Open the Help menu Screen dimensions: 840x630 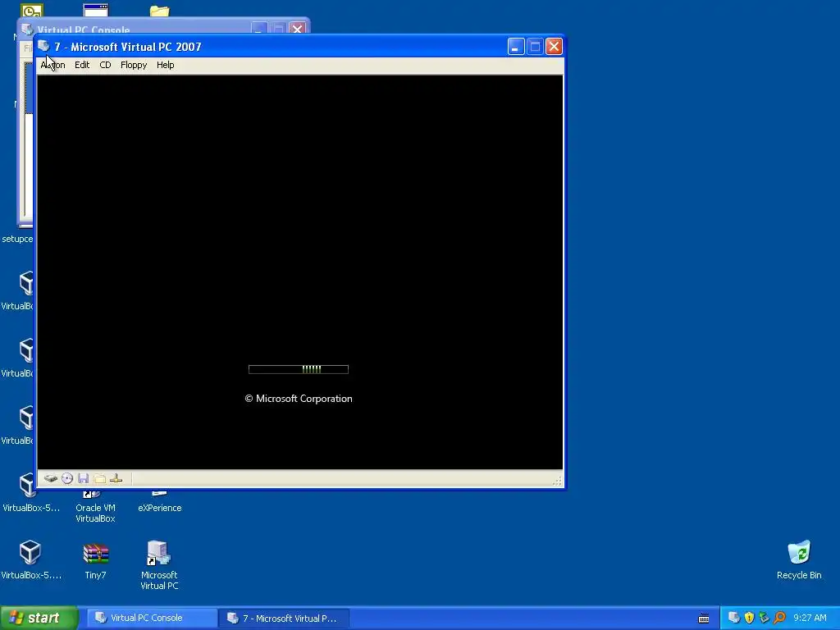point(165,65)
